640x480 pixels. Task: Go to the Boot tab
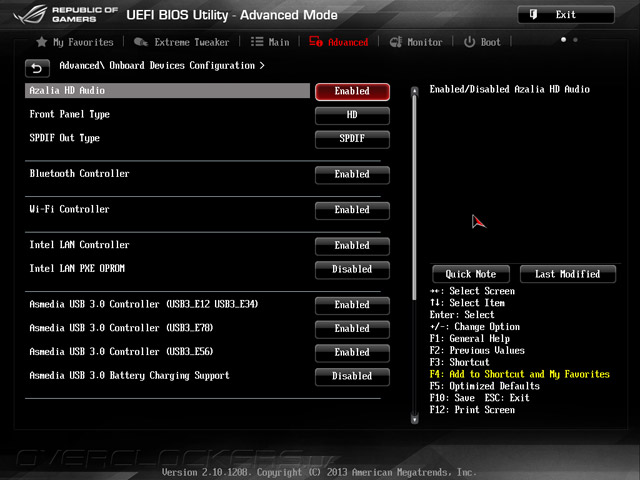coord(482,42)
